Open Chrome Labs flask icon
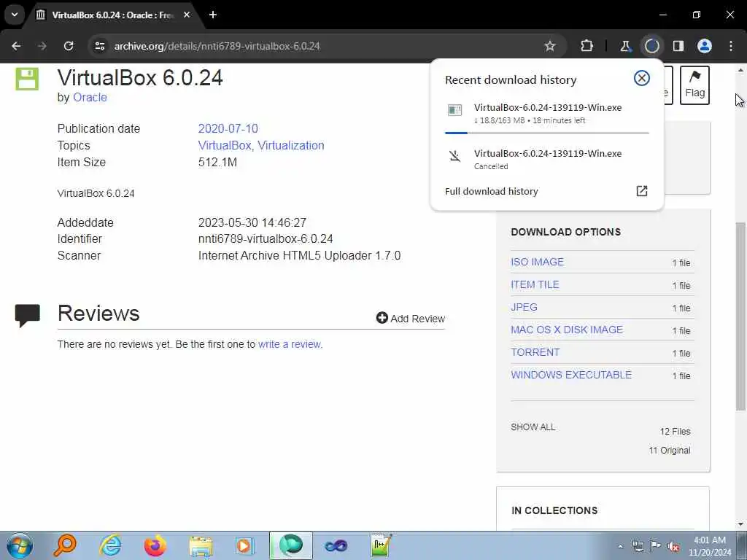This screenshot has width=747, height=560. [x=625, y=46]
